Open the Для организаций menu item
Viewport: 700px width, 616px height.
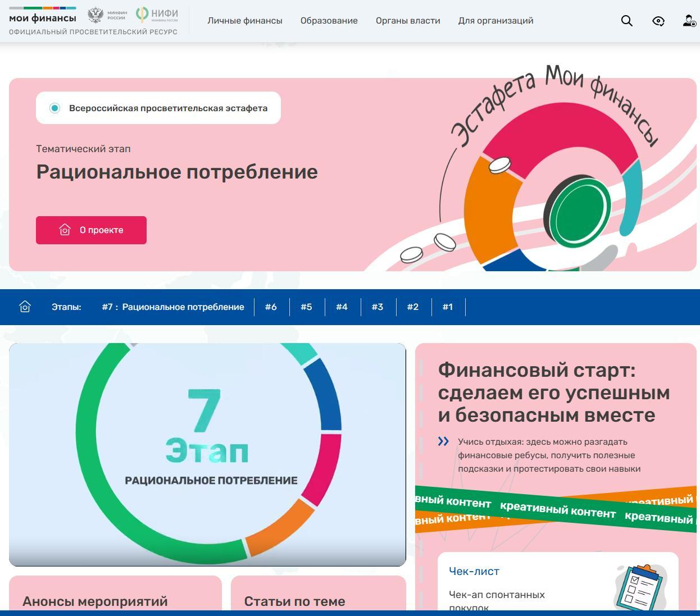[x=496, y=21]
